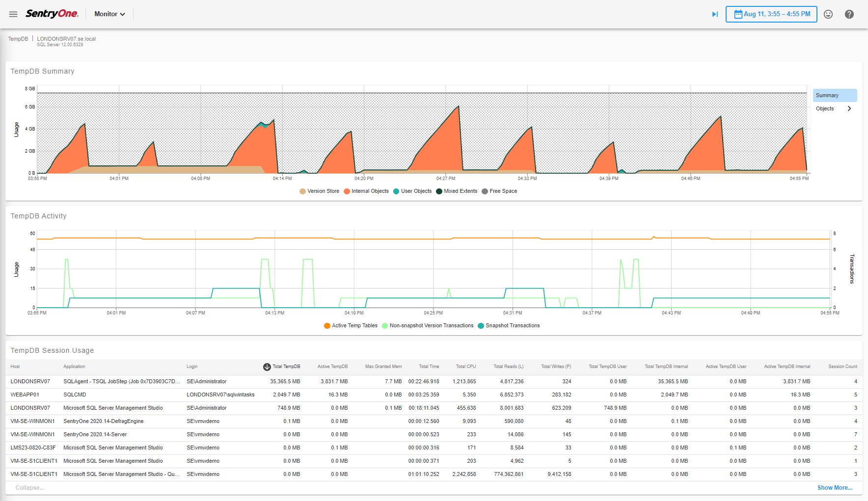Toggle the Version Store legend series
The width and height of the screenshot is (868, 501).
[319, 191]
